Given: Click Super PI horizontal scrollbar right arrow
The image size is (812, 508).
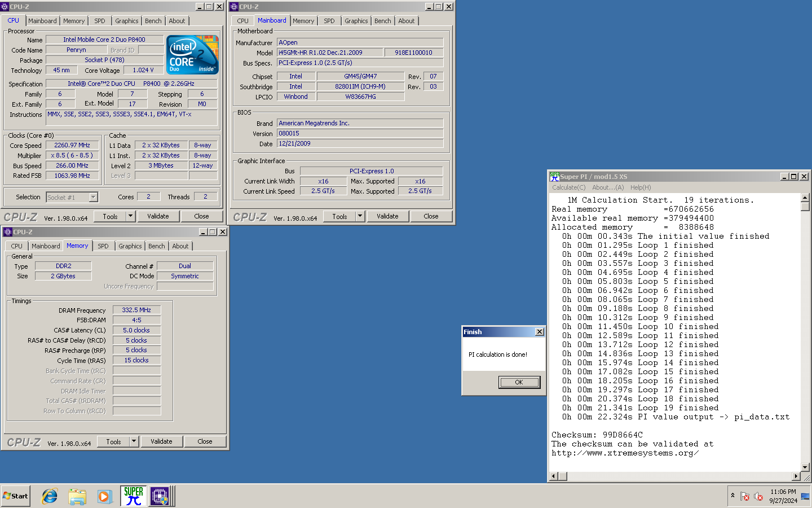Looking at the screenshot, I should pos(796,476).
